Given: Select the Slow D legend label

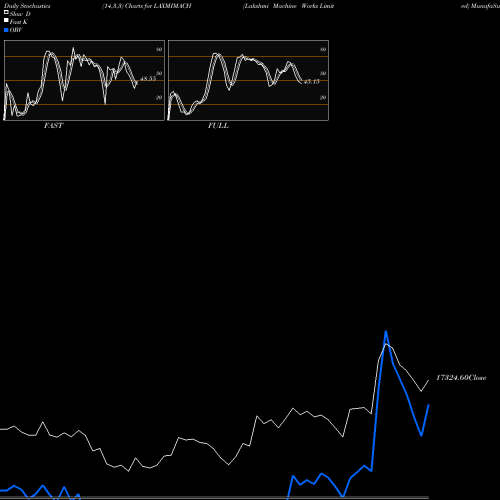Looking at the screenshot, I should click(x=20, y=14).
